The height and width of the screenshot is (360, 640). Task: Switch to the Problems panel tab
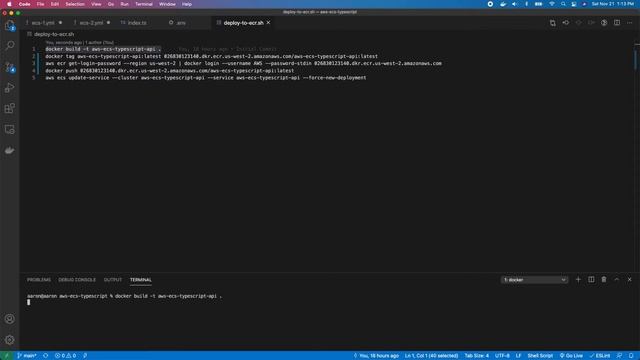[x=39, y=280]
